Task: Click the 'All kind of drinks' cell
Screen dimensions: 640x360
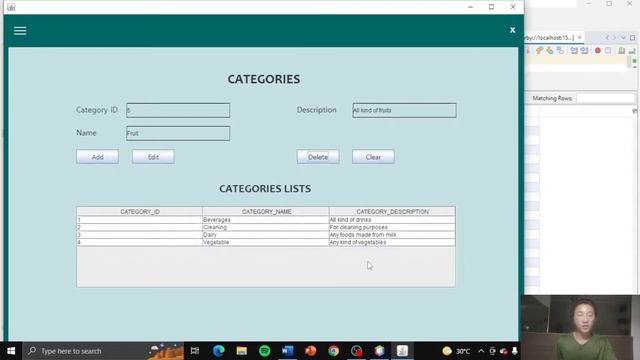Action: click(x=392, y=220)
